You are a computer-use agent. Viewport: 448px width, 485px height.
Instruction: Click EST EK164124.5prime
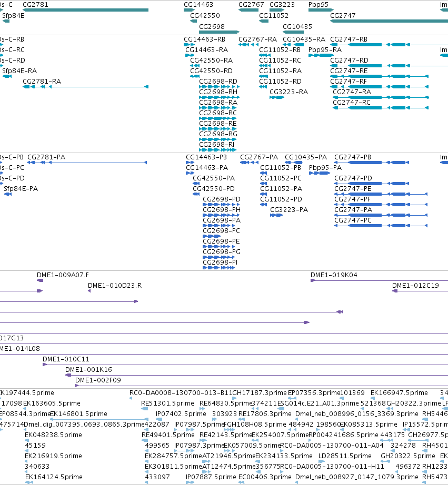(54, 477)
